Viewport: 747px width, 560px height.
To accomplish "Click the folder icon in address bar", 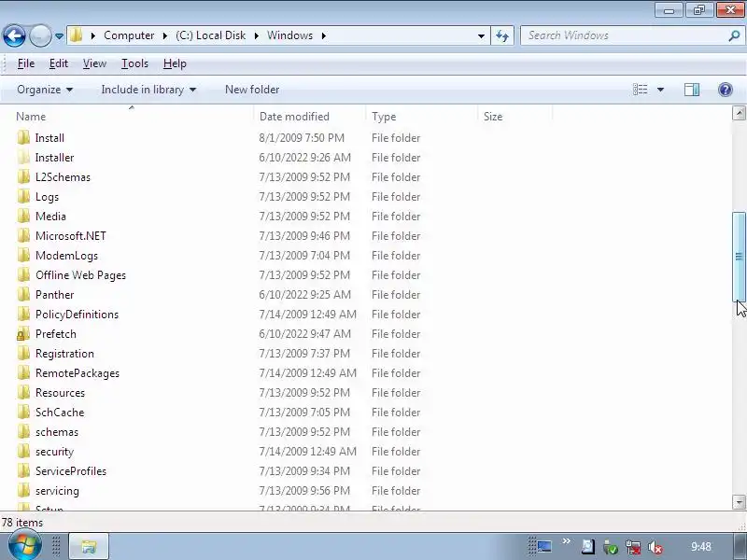I will pos(76,35).
